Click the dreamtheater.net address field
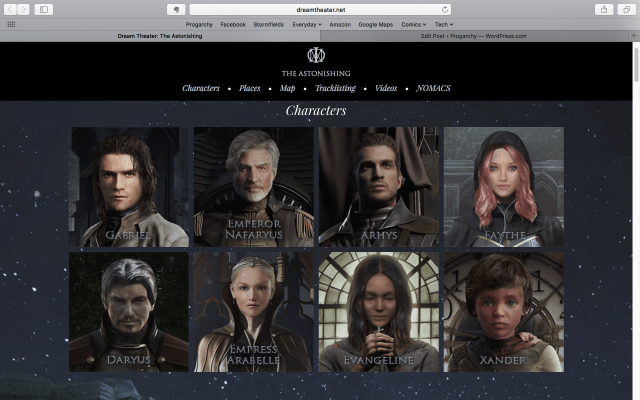The image size is (640, 400). coord(316,9)
